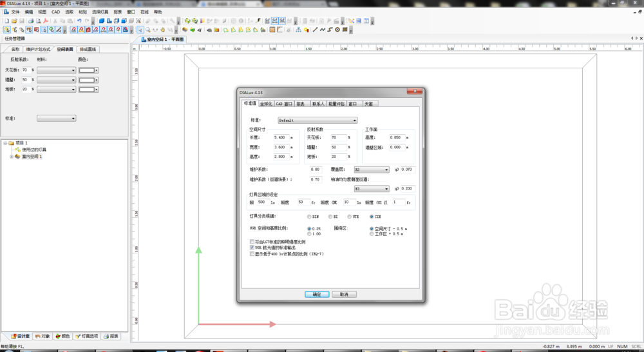Open the 柏油均匀度潮湿街道 W3 dropdown
Image resolution: width=644 pixels, height=352 pixels.
click(372, 189)
